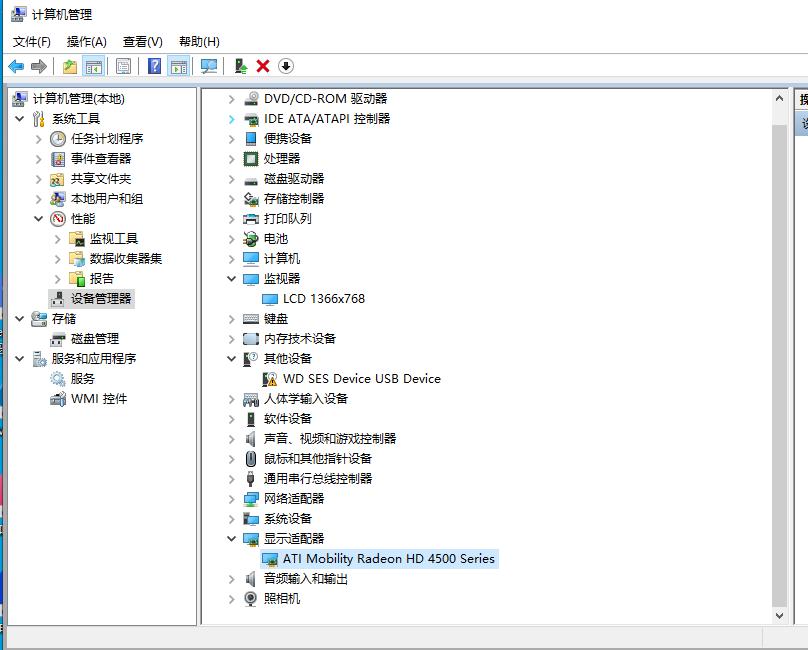Screen dimensions: 808x650
Task: Collapse the 监视器 category
Action: [x=231, y=279]
